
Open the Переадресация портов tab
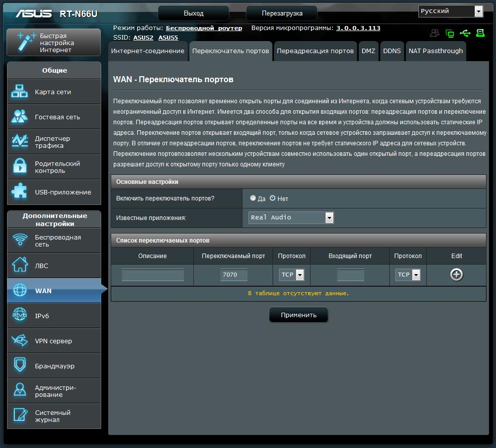[x=315, y=51]
